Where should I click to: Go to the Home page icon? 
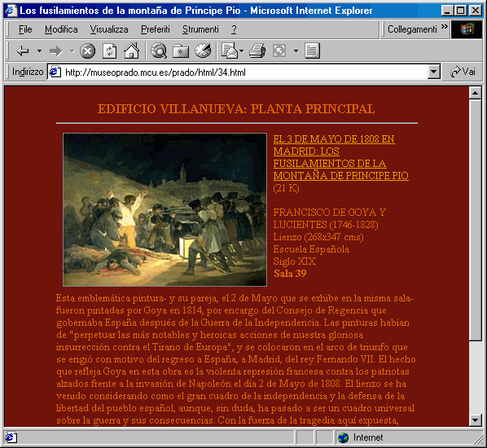(x=132, y=51)
